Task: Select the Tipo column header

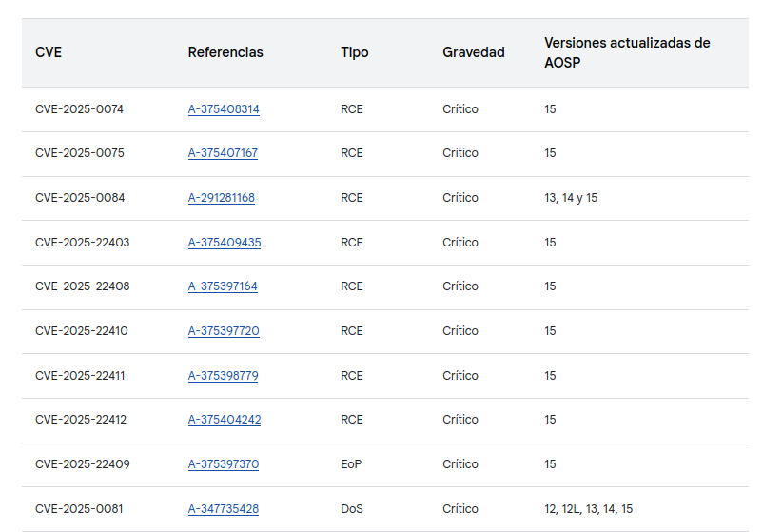Action: point(354,52)
